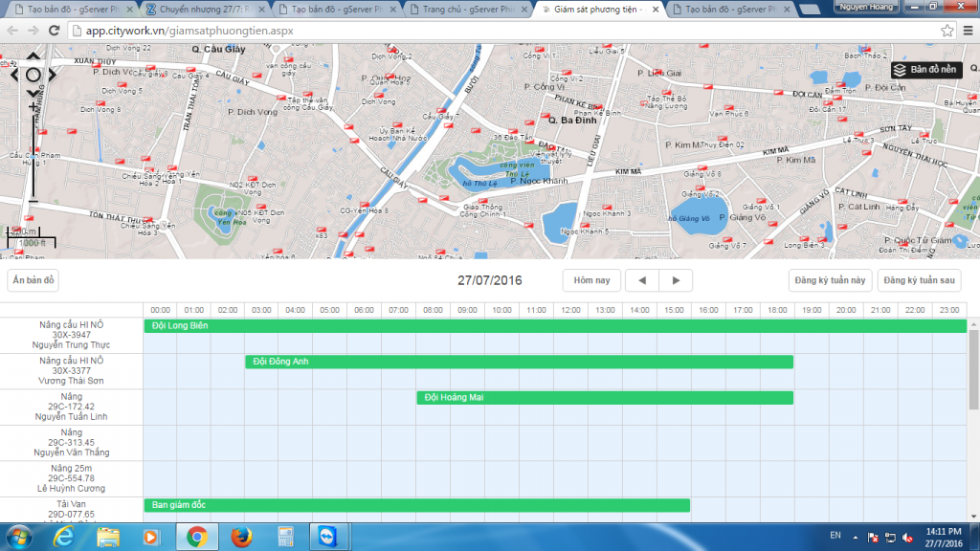Click vehicle row 30X-3947 Nguyễn Trung Thực

[x=71, y=335]
